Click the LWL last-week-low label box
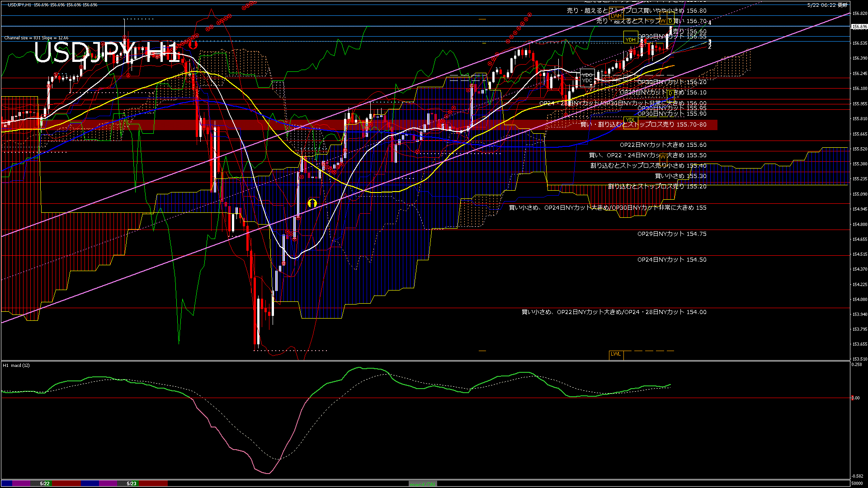Viewport: 868px width, 488px height. pyautogui.click(x=616, y=354)
